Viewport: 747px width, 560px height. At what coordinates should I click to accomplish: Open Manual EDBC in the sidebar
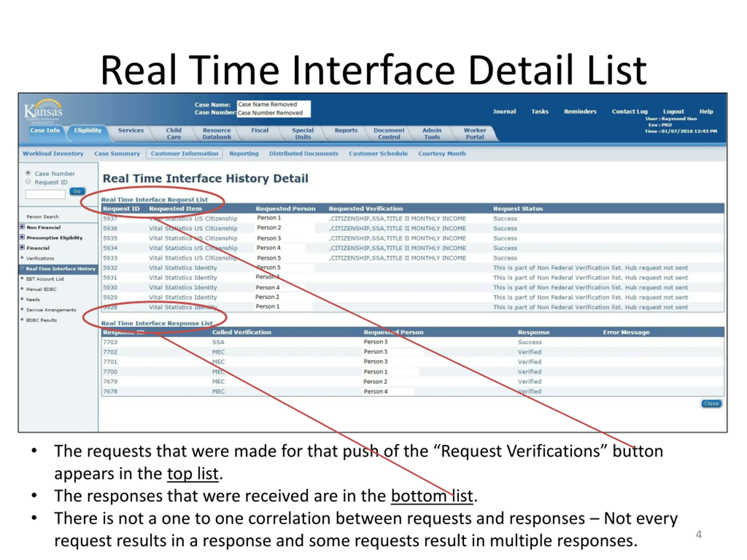tap(41, 289)
